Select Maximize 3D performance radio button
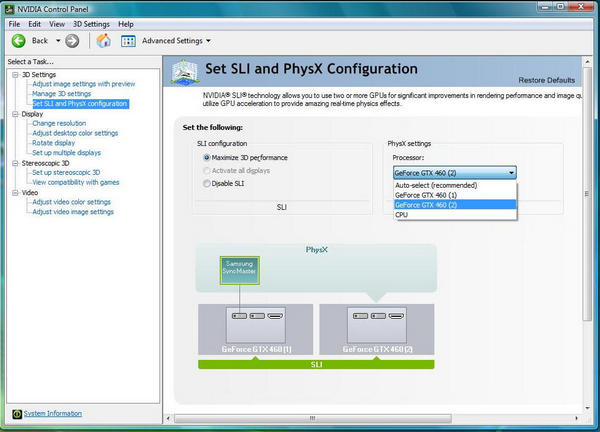 pyautogui.click(x=207, y=157)
